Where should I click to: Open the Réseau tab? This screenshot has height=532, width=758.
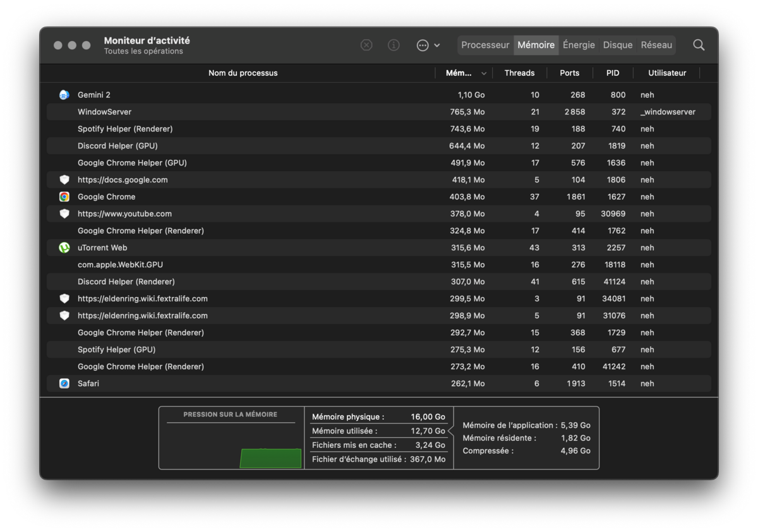pos(656,45)
